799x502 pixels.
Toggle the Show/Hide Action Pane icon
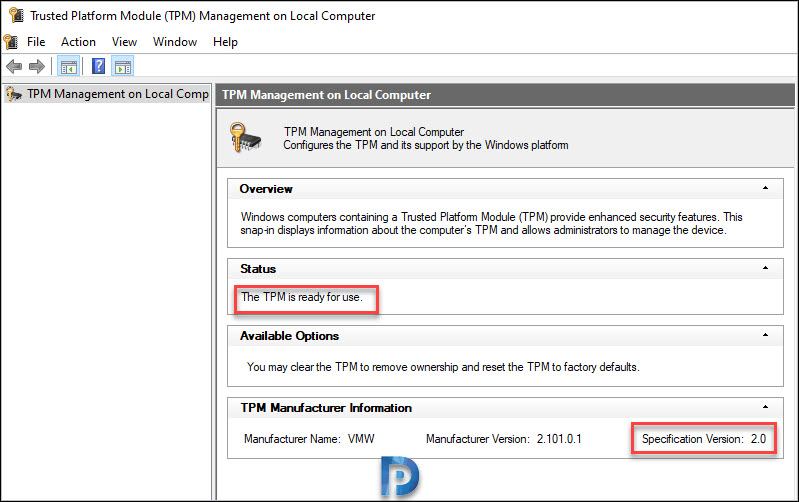click(x=123, y=66)
